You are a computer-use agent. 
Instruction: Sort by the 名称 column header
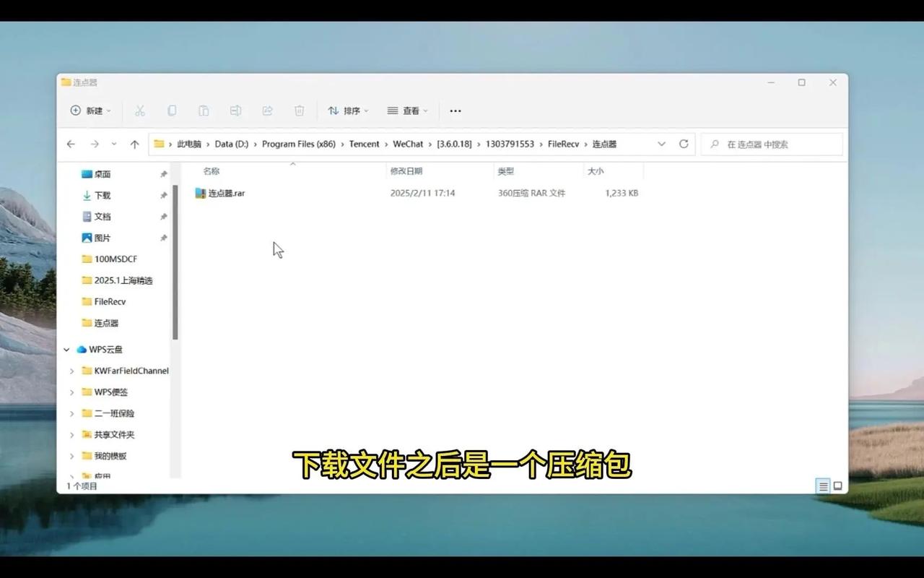coord(212,171)
